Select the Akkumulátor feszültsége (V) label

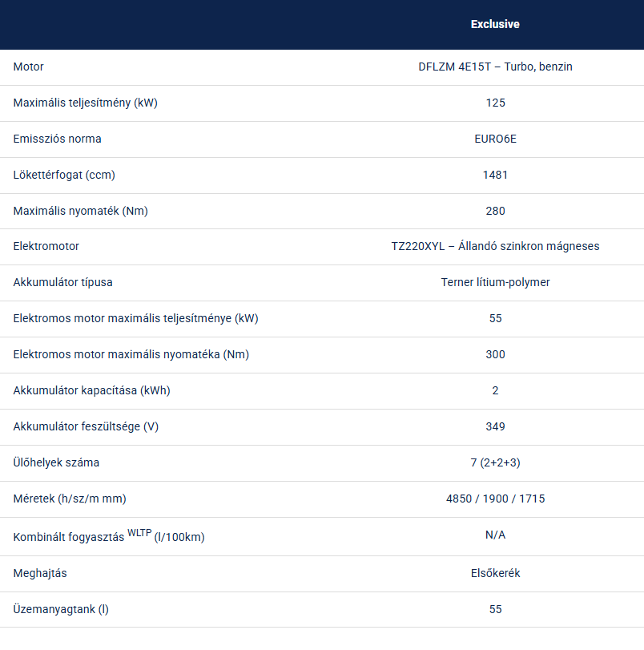(x=86, y=426)
